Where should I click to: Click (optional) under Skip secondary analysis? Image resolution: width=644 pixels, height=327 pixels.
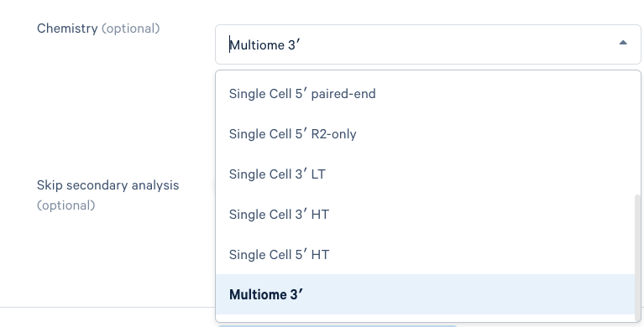click(x=66, y=205)
